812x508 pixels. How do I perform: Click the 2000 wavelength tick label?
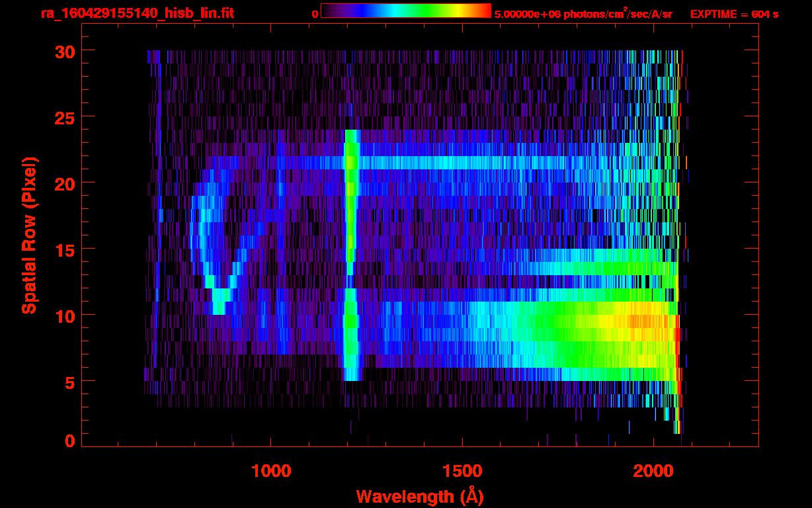[653, 471]
